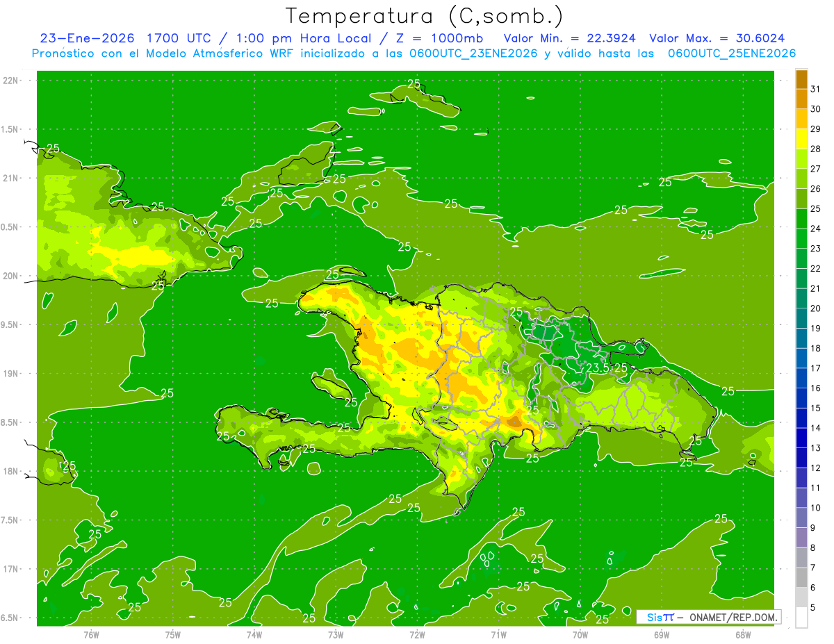Click the "17N" latitude axis label
This screenshot has width=834, height=644.
coord(11,569)
